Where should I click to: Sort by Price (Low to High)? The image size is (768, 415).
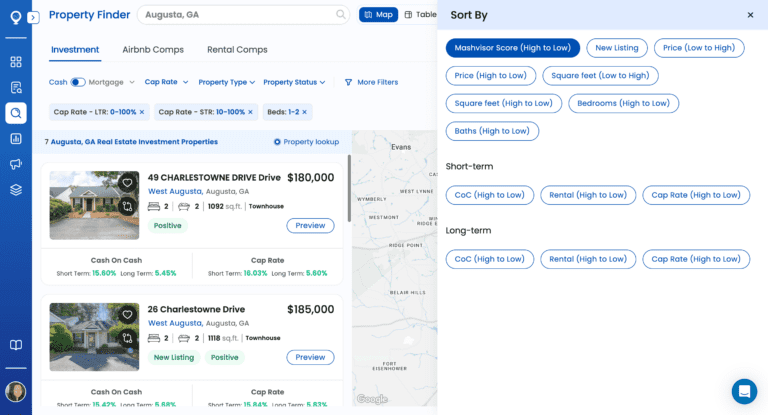click(699, 48)
